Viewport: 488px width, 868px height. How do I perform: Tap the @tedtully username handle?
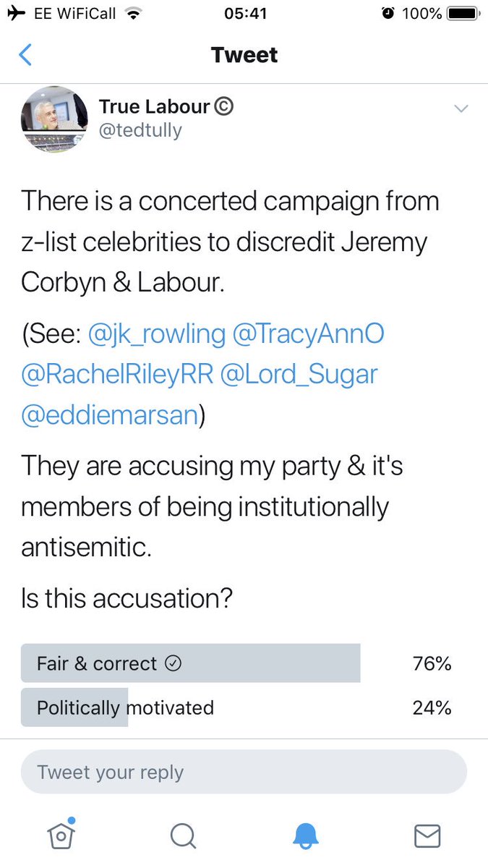tap(141, 130)
